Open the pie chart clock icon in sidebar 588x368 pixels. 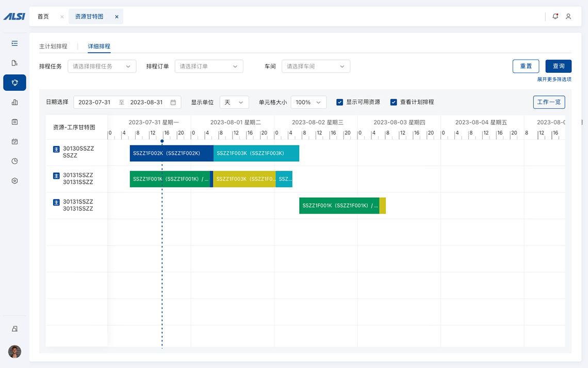[x=14, y=161]
